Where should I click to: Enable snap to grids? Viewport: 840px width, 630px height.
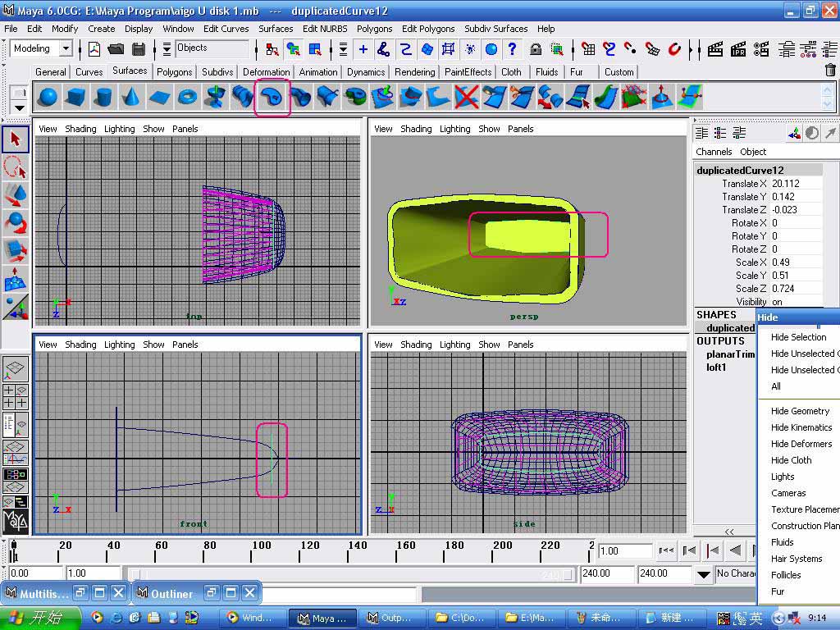pos(588,50)
